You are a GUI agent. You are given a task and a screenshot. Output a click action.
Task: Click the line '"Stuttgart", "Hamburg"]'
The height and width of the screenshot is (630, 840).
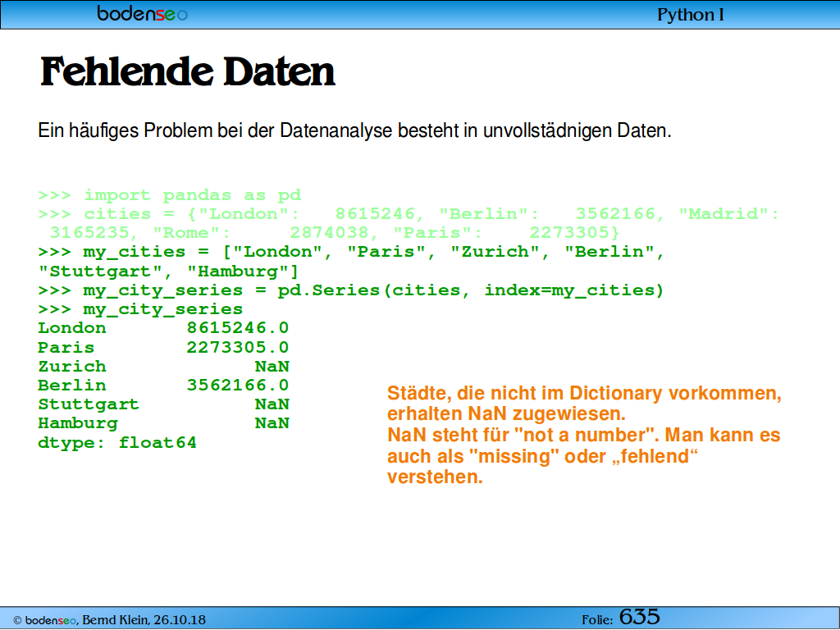(x=168, y=271)
